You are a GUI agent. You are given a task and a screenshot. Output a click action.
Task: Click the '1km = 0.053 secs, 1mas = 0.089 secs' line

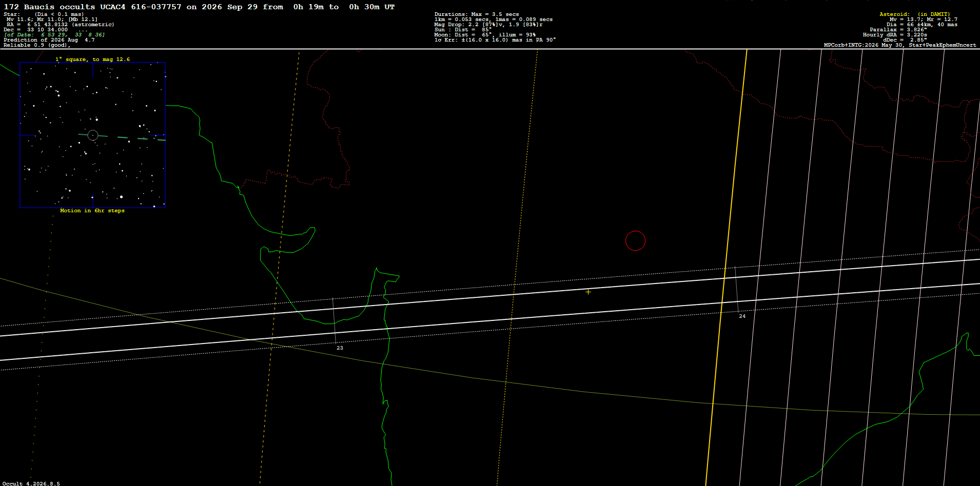point(494,19)
